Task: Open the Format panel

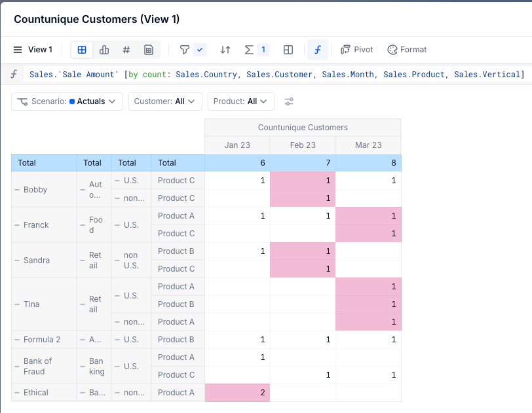Action: (x=407, y=50)
